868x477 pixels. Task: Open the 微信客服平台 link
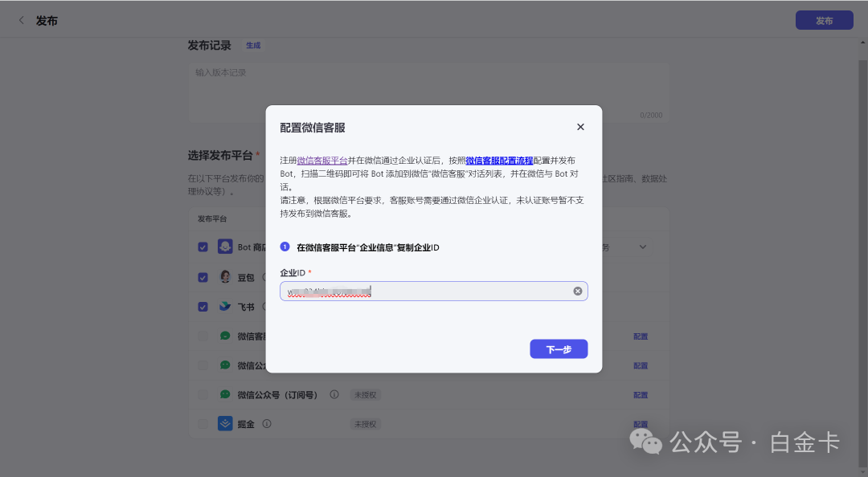(322, 161)
